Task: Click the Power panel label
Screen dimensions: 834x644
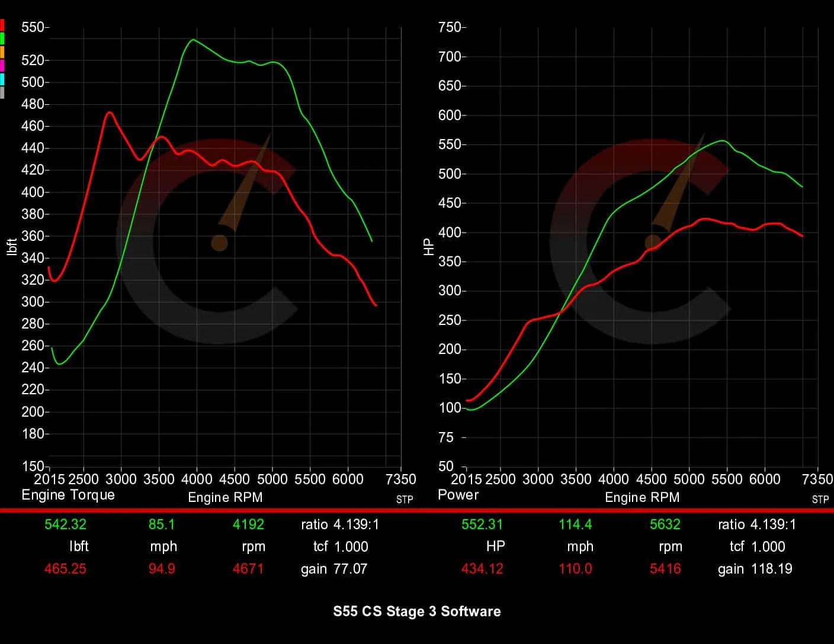Action: 457,495
